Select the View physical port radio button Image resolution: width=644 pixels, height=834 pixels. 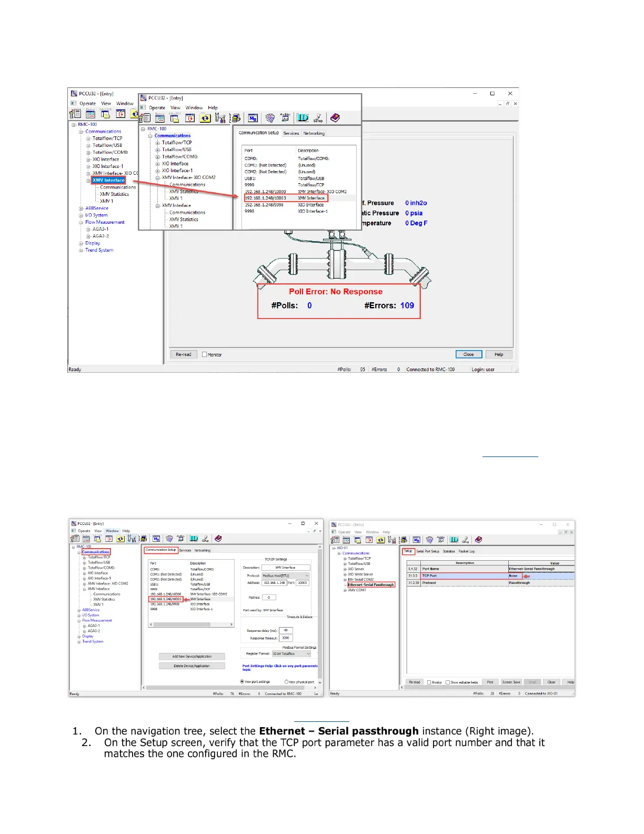(287, 682)
